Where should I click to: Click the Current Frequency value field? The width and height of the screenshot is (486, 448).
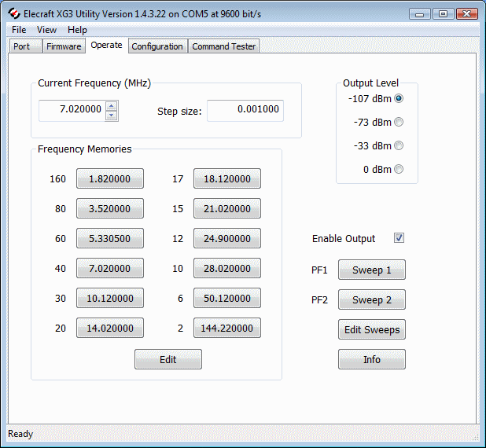(72, 111)
